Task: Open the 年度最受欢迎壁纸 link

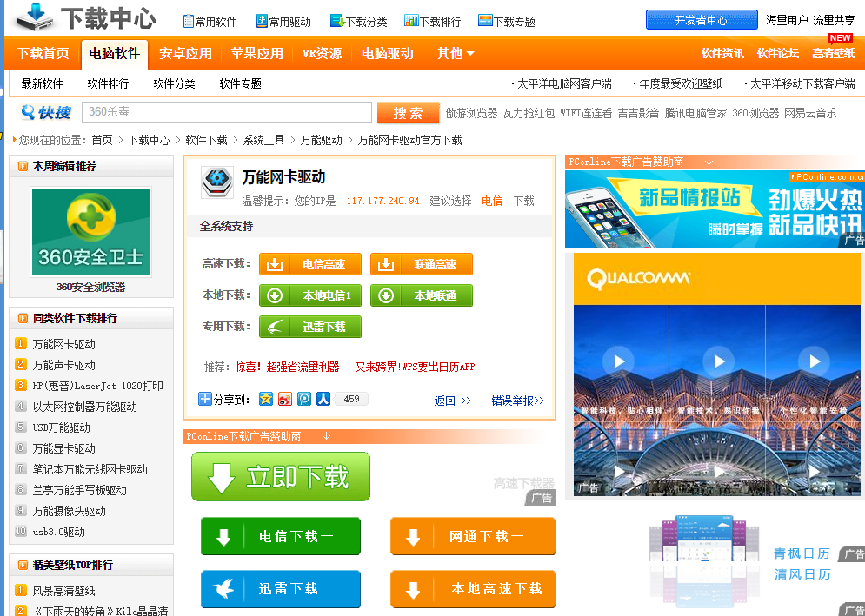Action: tap(681, 83)
